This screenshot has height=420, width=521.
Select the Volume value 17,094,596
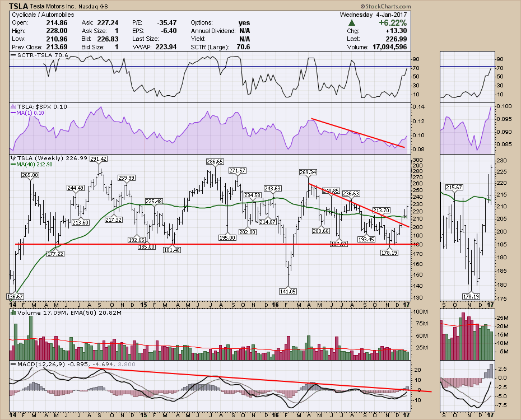pyautogui.click(x=389, y=47)
